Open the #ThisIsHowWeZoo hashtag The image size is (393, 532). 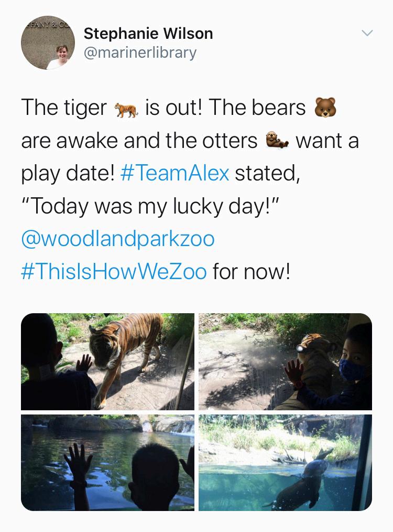coord(114,271)
